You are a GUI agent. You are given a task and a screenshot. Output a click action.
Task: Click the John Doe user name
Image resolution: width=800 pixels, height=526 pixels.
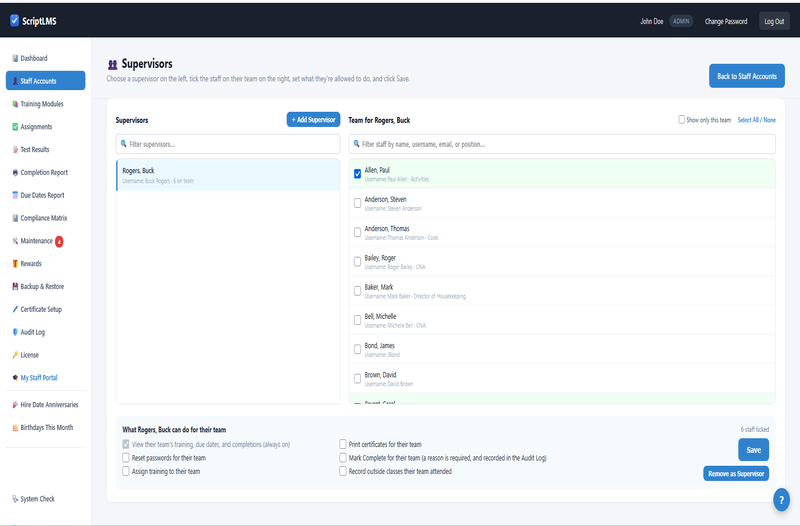tap(652, 21)
